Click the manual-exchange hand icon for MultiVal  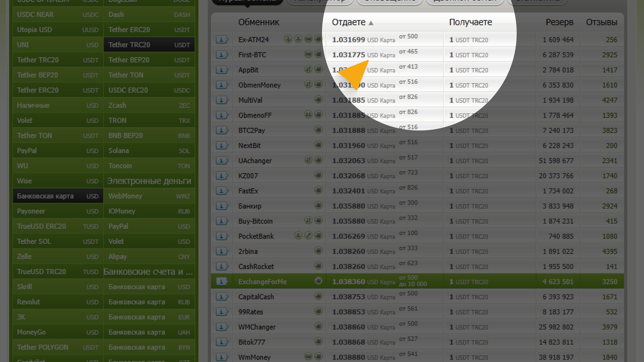coord(318,99)
